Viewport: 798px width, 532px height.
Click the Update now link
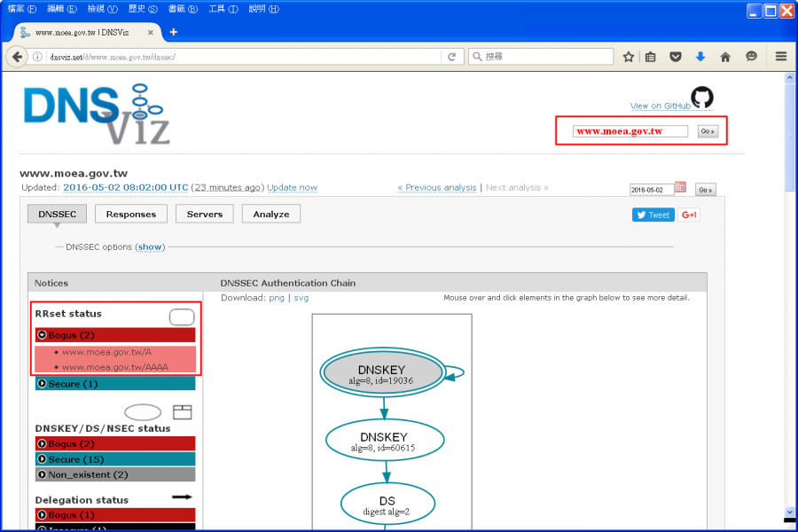coord(292,188)
